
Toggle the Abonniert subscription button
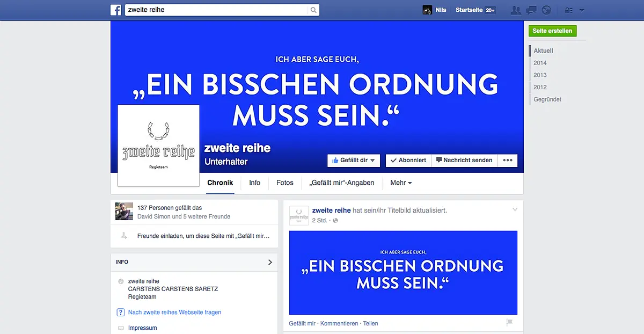click(408, 160)
